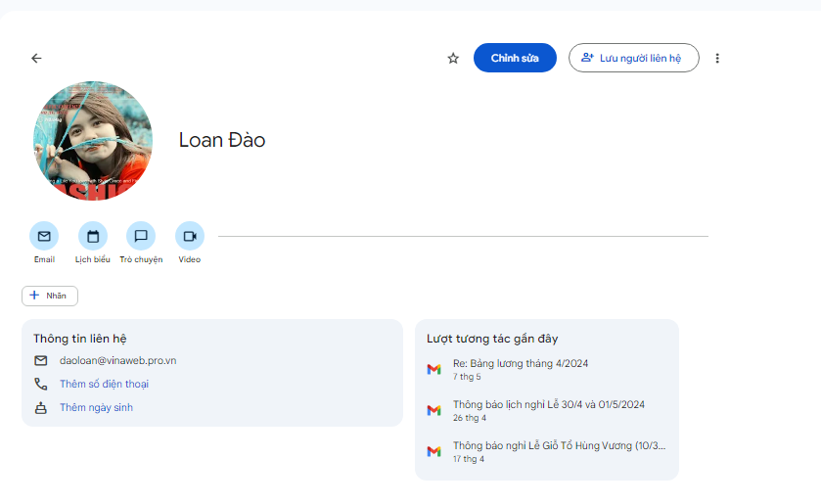
Task: Click Lưu người liên hệ button
Action: [633, 59]
